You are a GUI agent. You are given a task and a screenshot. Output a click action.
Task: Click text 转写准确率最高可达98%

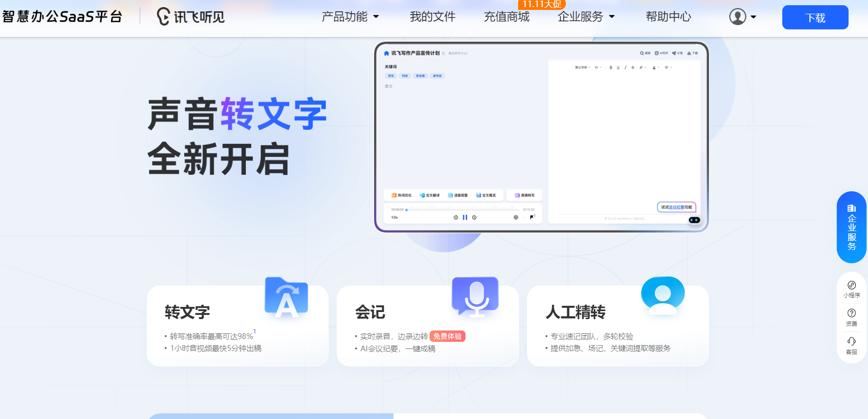point(211,336)
